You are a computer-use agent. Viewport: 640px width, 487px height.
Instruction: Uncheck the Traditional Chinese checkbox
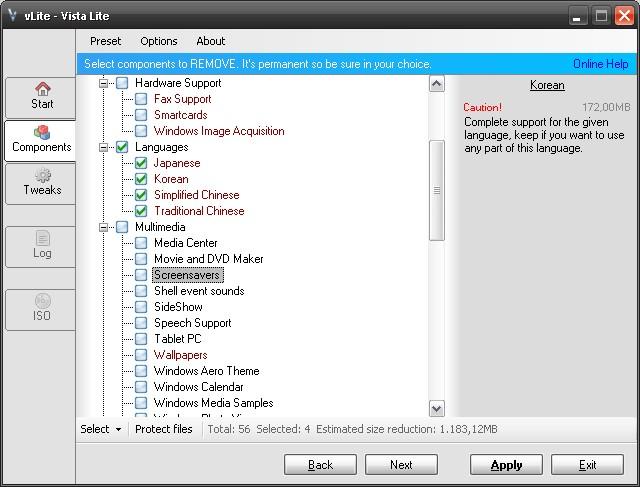pyautogui.click(x=141, y=211)
